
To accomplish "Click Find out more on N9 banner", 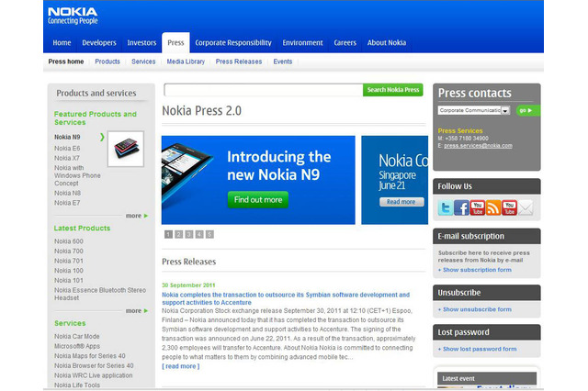I will click(258, 199).
